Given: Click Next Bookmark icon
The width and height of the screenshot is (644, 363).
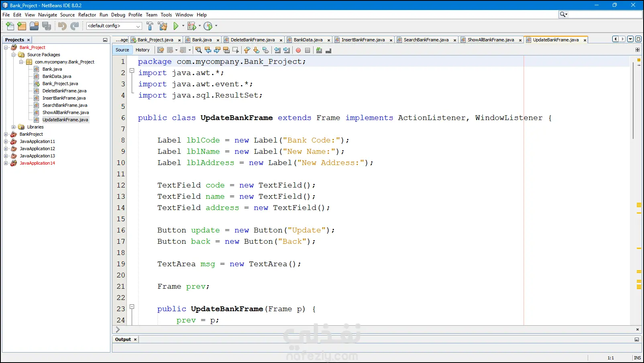Looking at the screenshot, I should click(x=256, y=50).
